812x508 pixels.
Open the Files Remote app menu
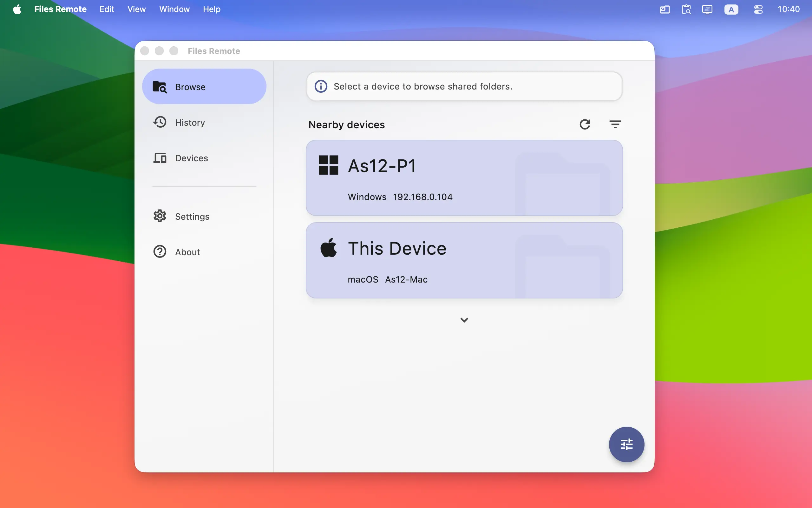point(60,9)
